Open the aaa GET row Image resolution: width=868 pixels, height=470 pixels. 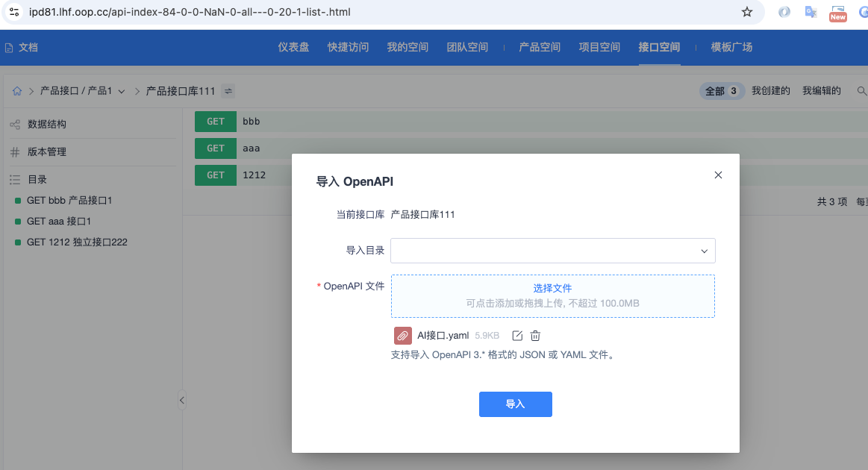pyautogui.click(x=531, y=148)
